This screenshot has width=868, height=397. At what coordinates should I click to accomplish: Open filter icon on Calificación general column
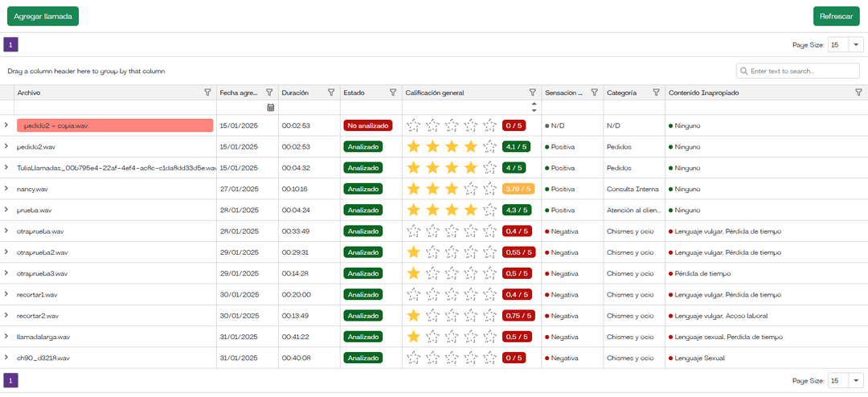tap(532, 93)
